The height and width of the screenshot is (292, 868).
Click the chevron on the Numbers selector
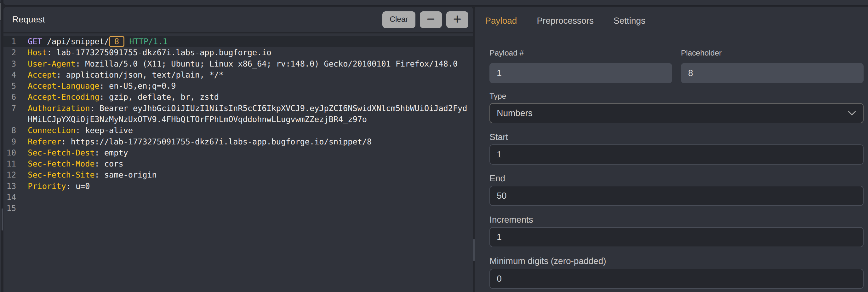(852, 113)
